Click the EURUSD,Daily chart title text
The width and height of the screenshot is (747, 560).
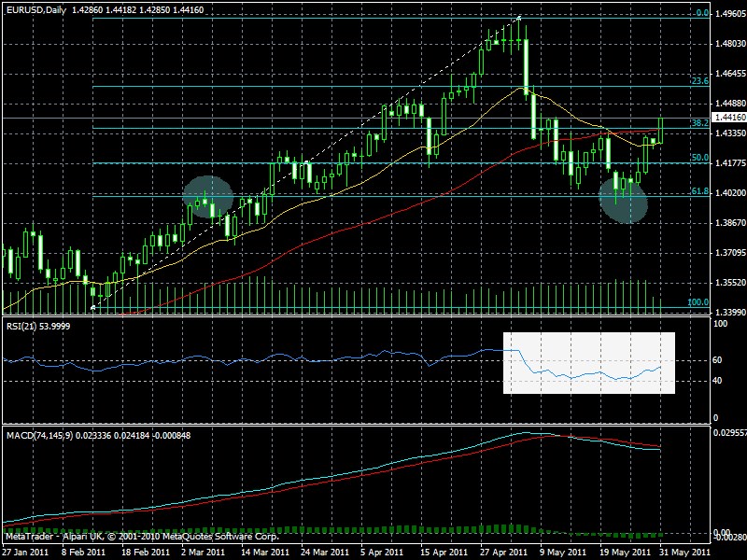pyautogui.click(x=36, y=10)
